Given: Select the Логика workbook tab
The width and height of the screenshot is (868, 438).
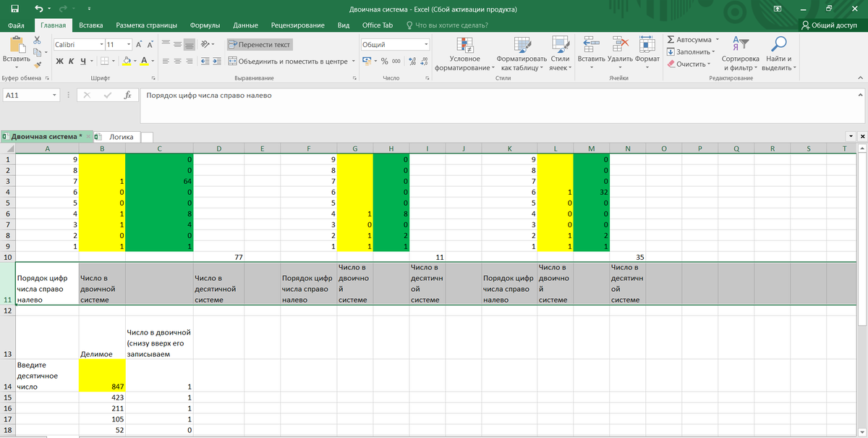Looking at the screenshot, I should pos(119,136).
